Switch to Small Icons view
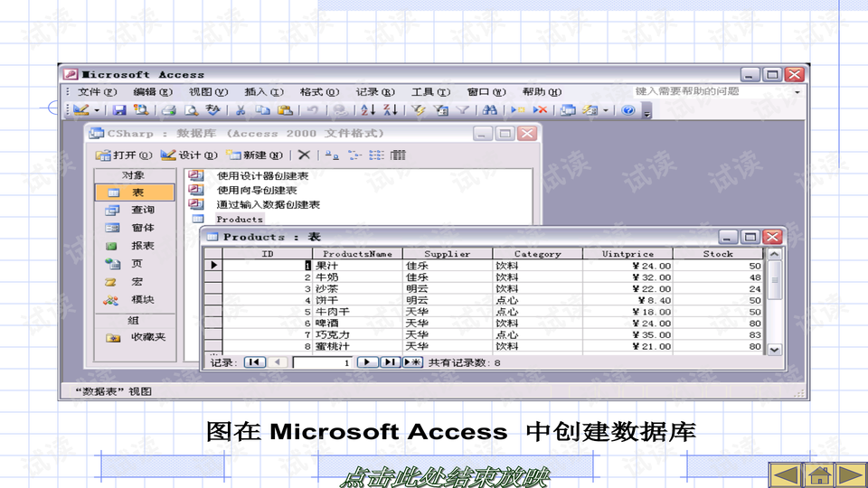868x488 pixels. (x=354, y=155)
